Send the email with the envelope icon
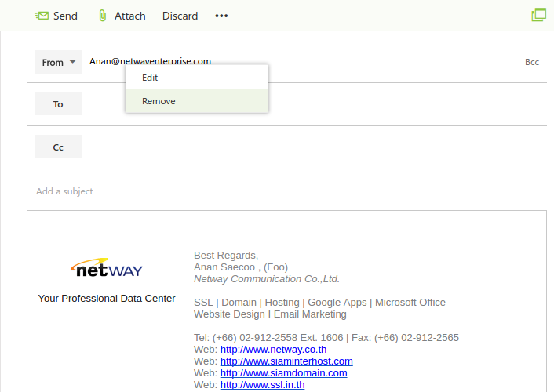554x392 pixels. [x=56, y=16]
